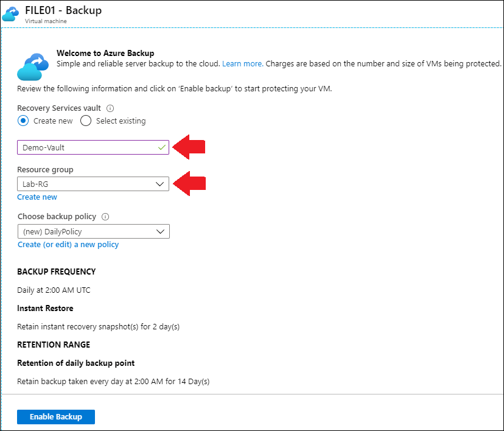Click the green checkmark in the vault name field
This screenshot has height=431, width=504.
162,147
